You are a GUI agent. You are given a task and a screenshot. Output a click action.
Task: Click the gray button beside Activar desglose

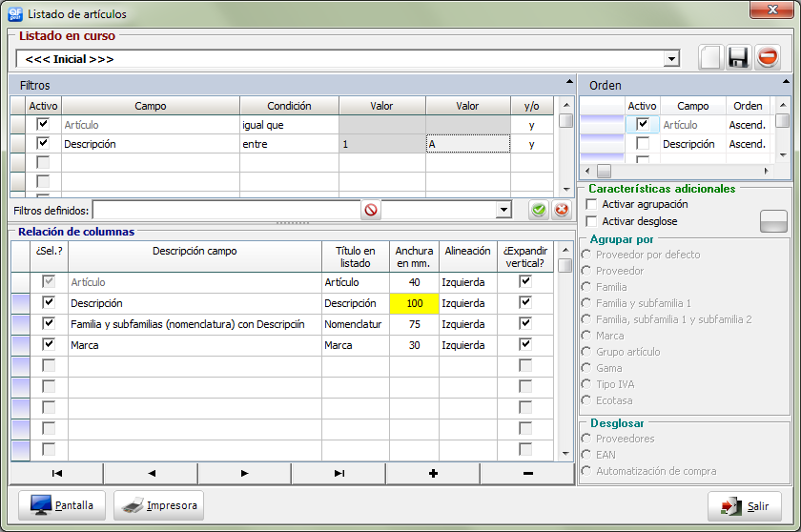click(x=773, y=221)
